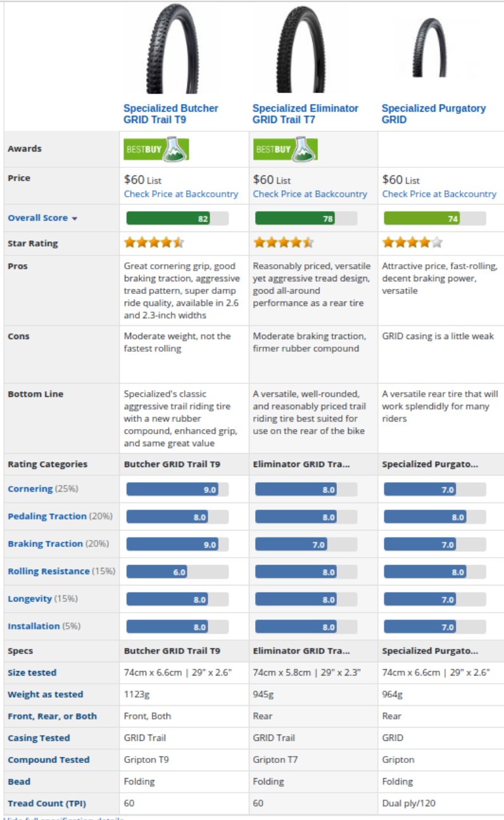Click the Cornering rating category link
The width and height of the screenshot is (504, 820).
pos(30,489)
